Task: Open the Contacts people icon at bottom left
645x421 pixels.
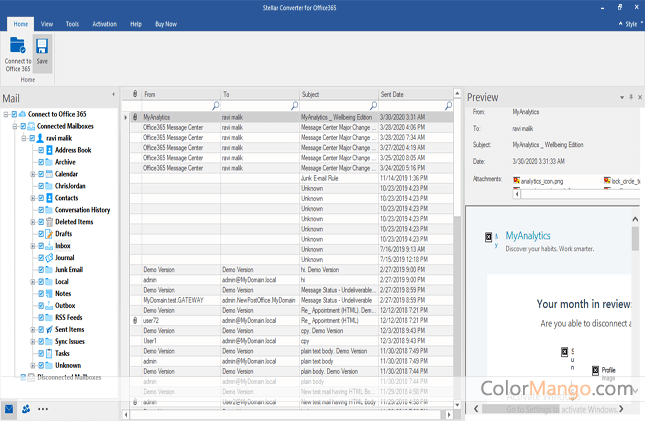Action: (x=25, y=409)
